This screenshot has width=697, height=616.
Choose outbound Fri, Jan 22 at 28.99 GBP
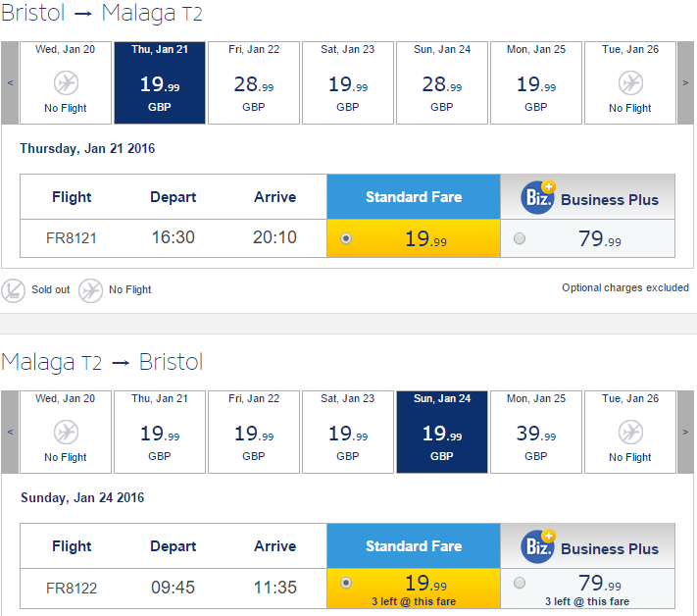pos(254,82)
